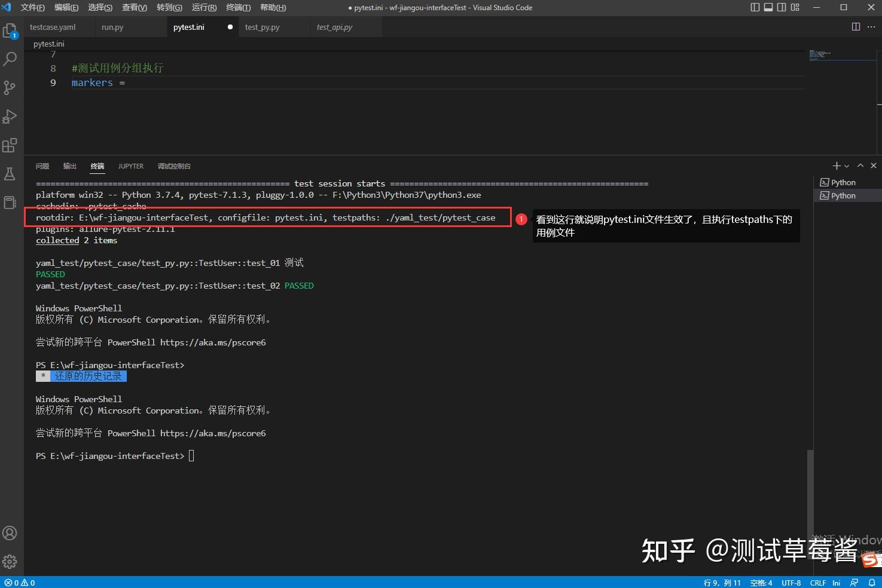Split the editor to the right
Screen dimensions: 882x588
[856, 27]
